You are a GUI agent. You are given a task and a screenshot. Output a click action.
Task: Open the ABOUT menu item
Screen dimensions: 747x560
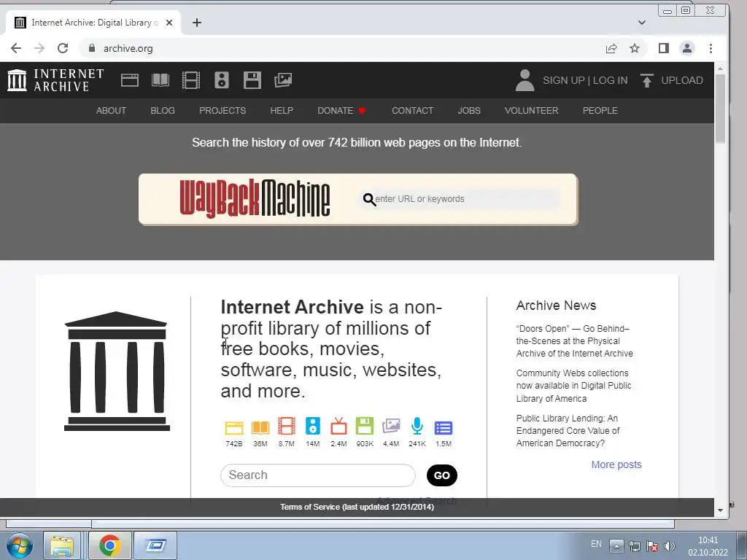(x=111, y=111)
